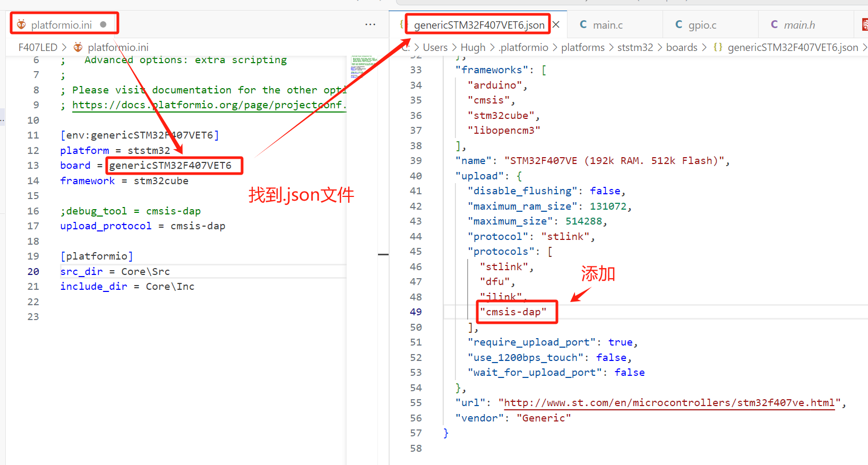The height and width of the screenshot is (465, 868).
Task: Click the JSON braces icon in the breadcrumb
Action: pos(718,47)
